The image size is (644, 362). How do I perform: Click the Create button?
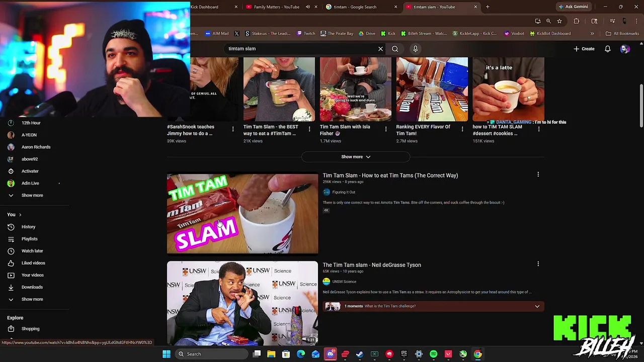(584, 49)
